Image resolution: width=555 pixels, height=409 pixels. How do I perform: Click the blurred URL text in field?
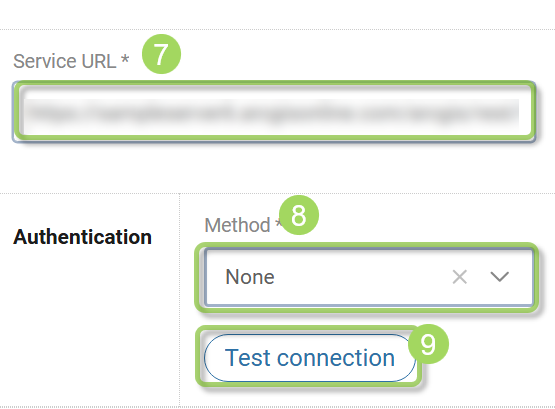pyautogui.click(x=273, y=113)
